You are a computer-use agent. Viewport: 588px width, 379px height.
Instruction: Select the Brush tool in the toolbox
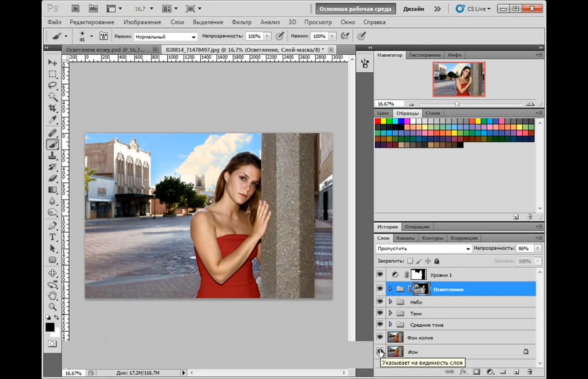(x=52, y=144)
